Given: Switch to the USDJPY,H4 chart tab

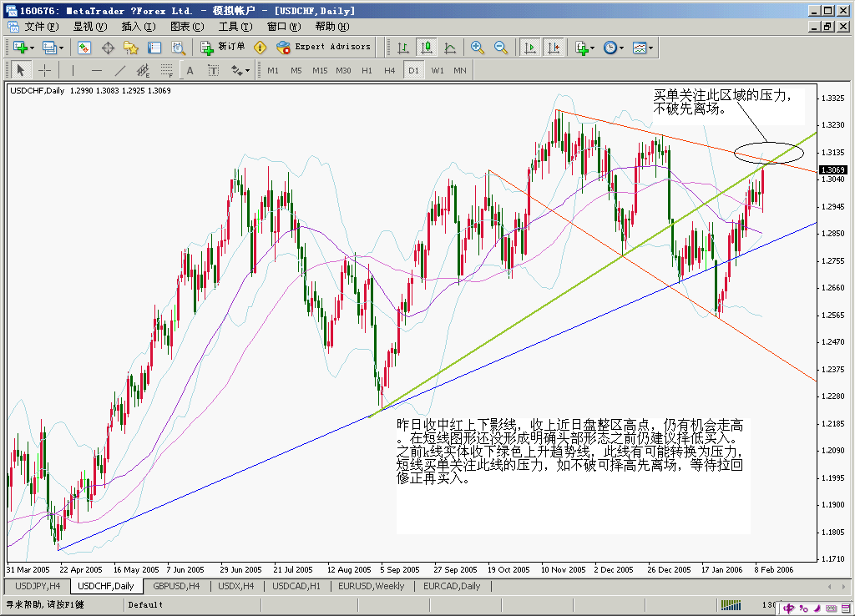Looking at the screenshot, I should [x=38, y=586].
